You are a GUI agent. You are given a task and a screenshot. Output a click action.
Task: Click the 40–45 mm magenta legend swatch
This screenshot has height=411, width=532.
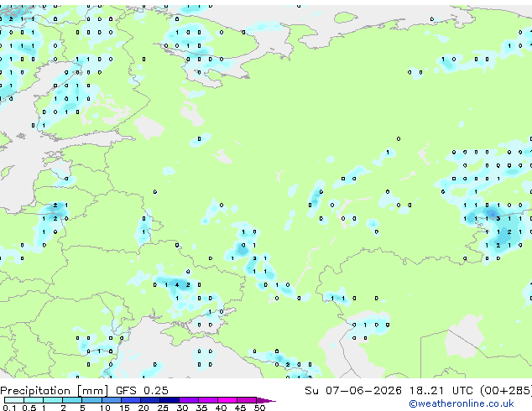click(x=227, y=400)
